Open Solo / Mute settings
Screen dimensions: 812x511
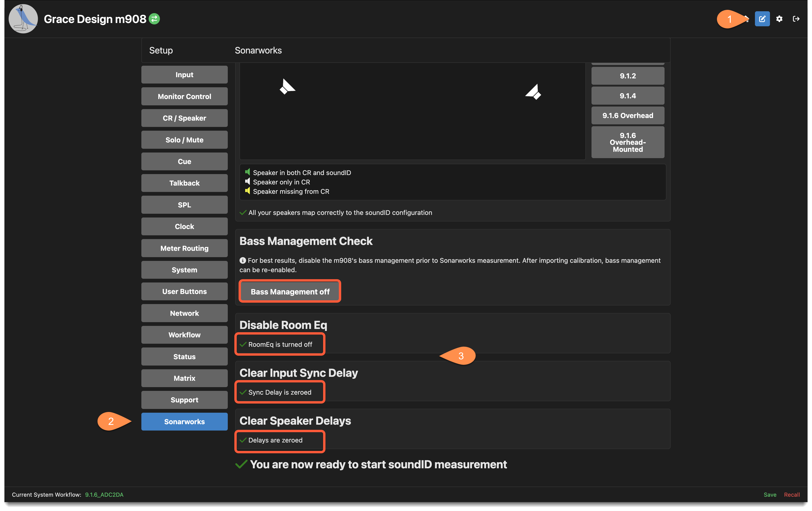(185, 140)
